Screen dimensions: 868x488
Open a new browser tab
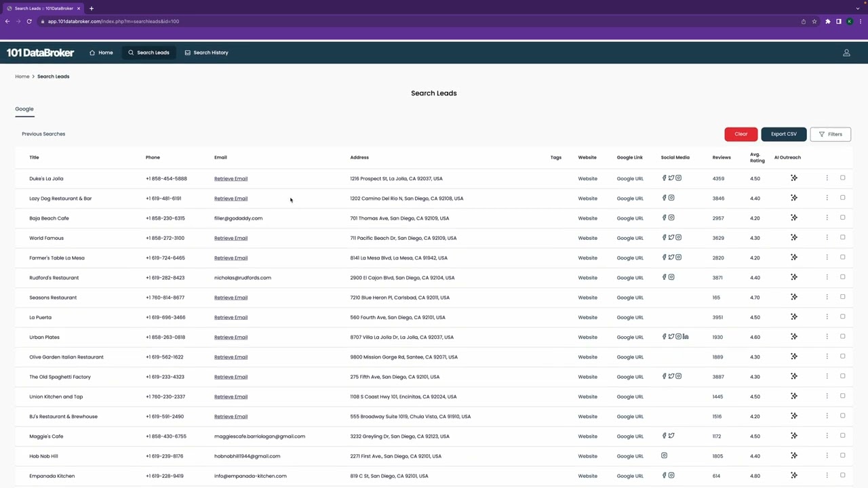pos(92,8)
